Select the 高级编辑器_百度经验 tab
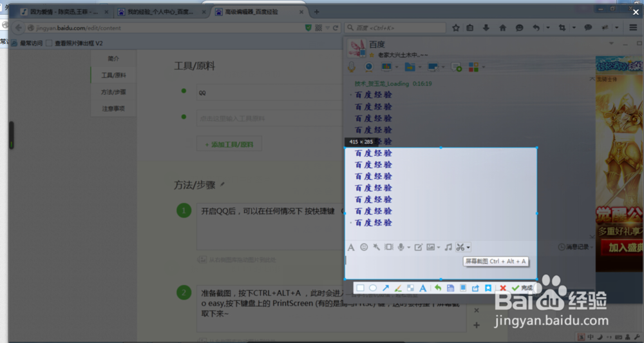 click(259, 12)
